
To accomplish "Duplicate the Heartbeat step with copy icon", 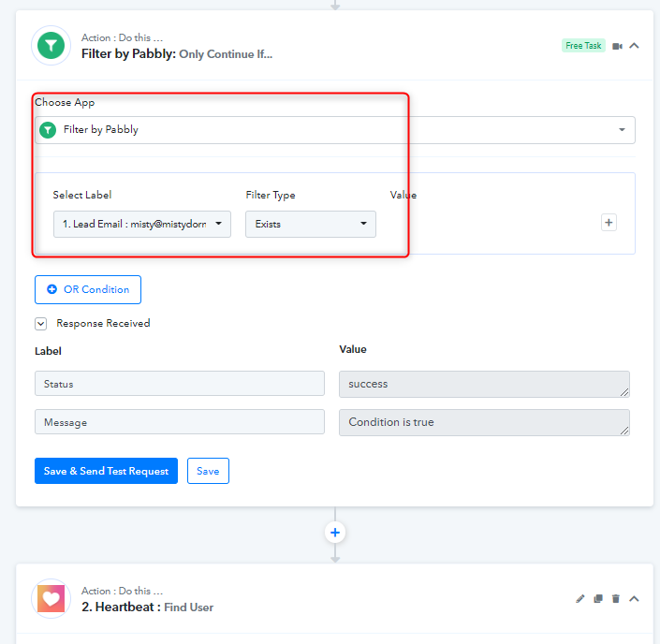I will 598,598.
